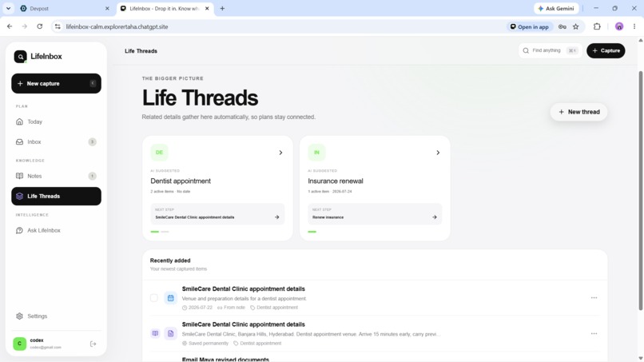Viewport: 644px width, 362px height.
Task: Open more options for second SmileCare item
Action: pyautogui.click(x=594, y=333)
